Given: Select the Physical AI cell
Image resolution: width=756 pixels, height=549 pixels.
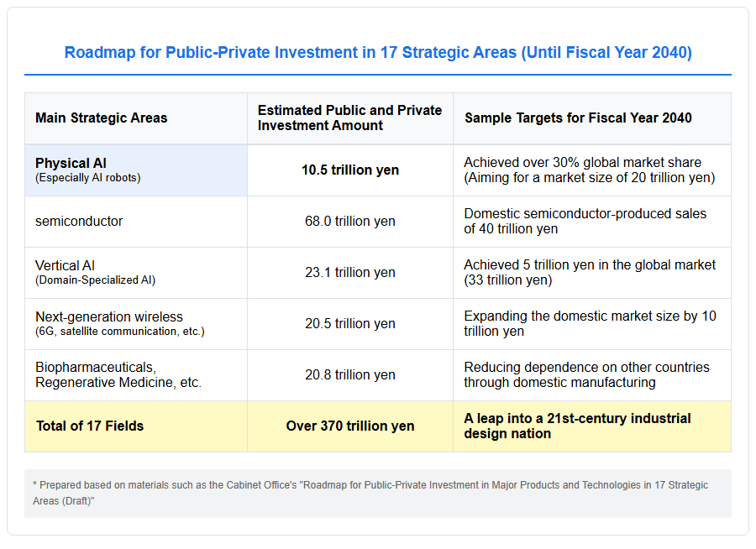Looking at the screenshot, I should click(136, 170).
